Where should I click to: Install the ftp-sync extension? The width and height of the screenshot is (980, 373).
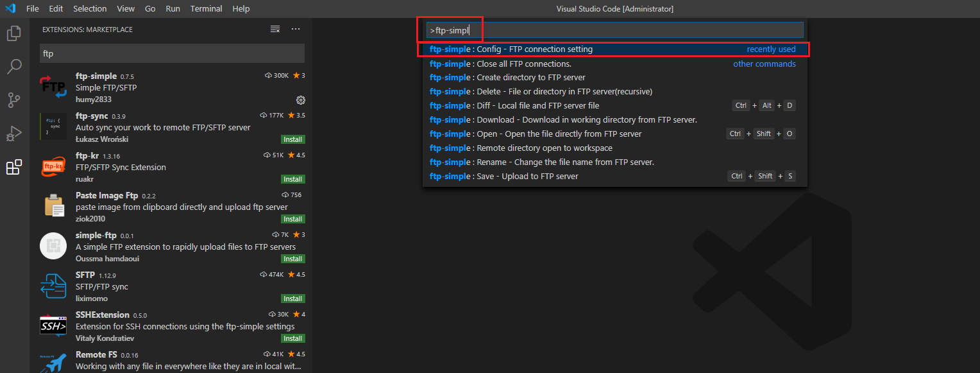293,139
